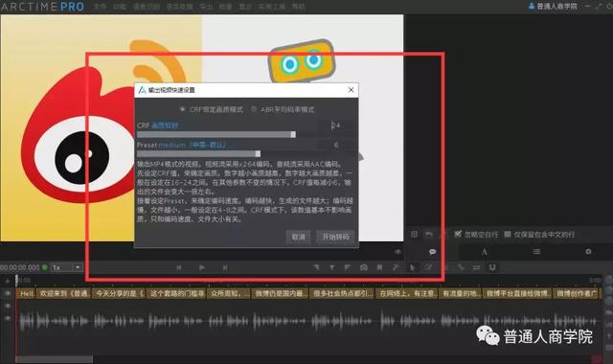Click the Preset medium label link
This screenshot has width=613, height=364.
tap(193, 145)
